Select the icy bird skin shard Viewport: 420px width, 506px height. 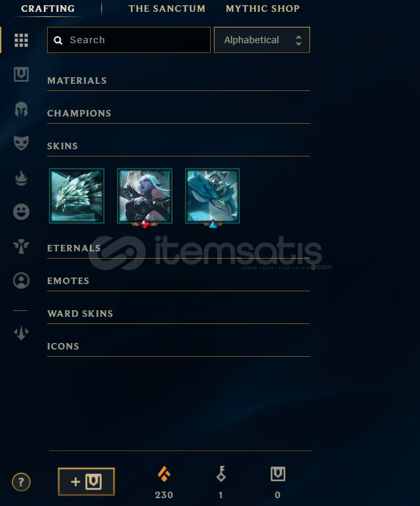[x=77, y=196]
